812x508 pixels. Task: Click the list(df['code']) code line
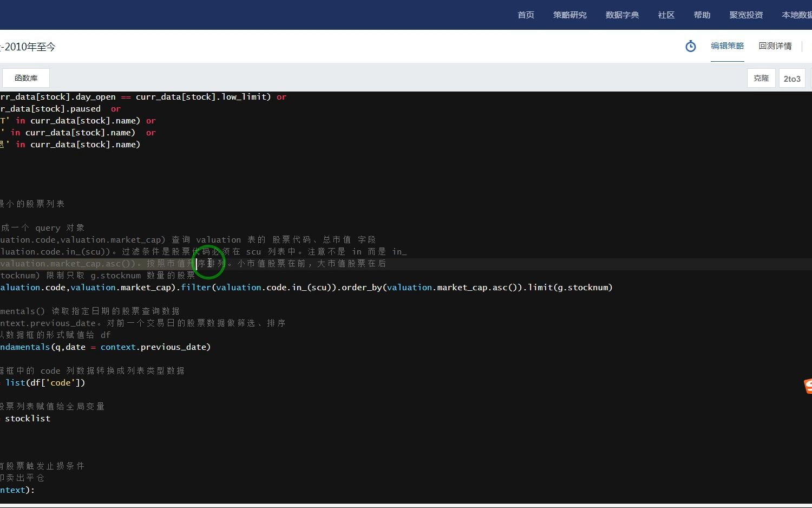[x=43, y=383]
